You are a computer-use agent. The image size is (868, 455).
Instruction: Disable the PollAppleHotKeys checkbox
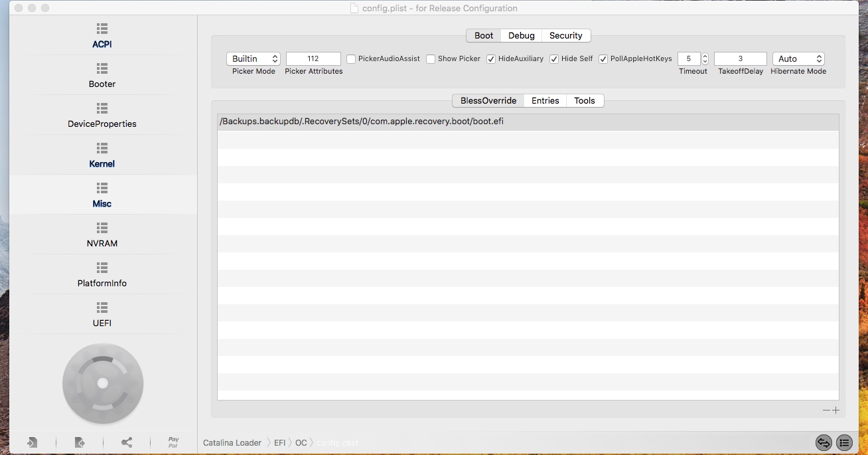tap(603, 59)
